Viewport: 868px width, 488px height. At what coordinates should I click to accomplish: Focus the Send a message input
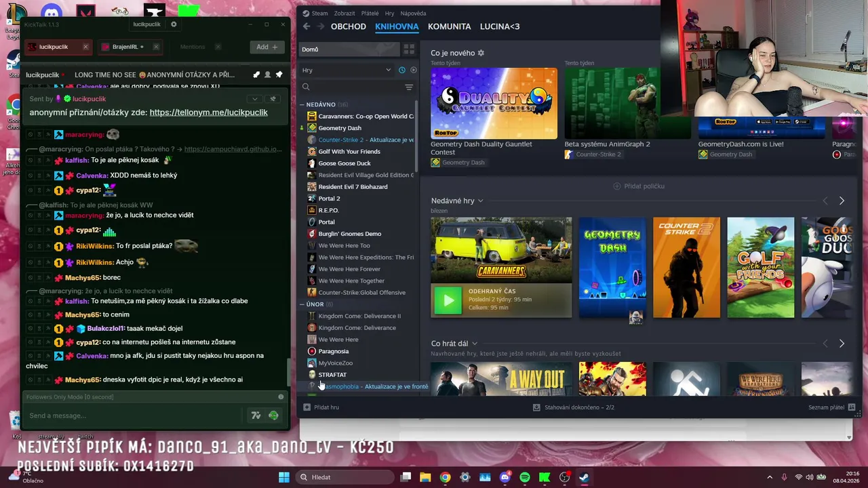click(132, 415)
